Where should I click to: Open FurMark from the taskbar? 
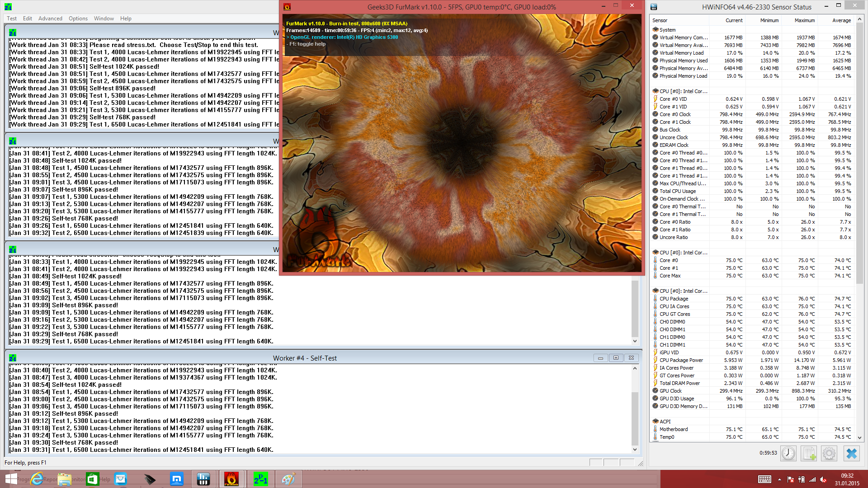pos(231,479)
